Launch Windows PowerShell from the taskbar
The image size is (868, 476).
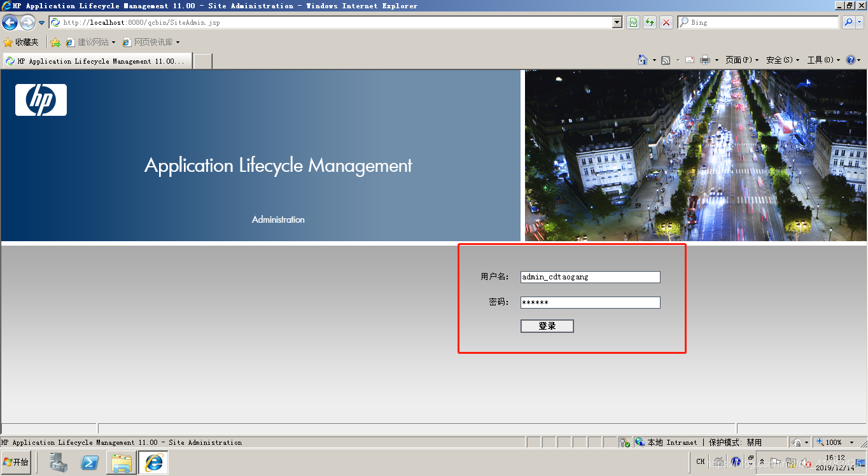tap(90, 463)
